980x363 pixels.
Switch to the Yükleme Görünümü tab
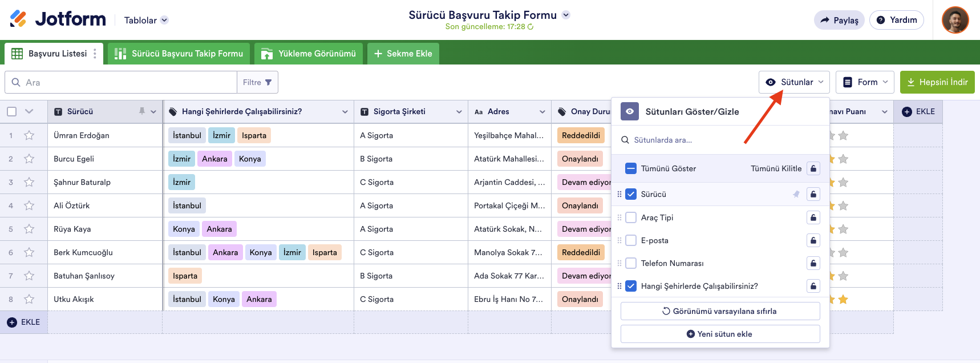coord(309,54)
